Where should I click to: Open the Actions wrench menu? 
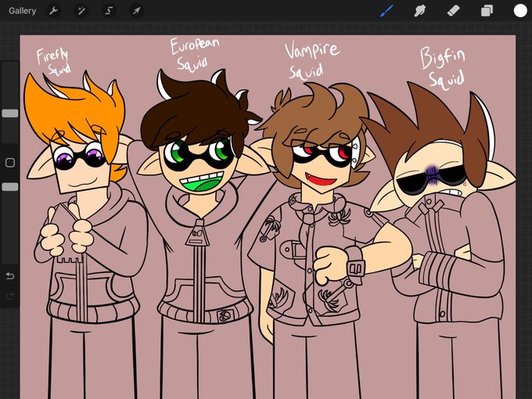53,11
